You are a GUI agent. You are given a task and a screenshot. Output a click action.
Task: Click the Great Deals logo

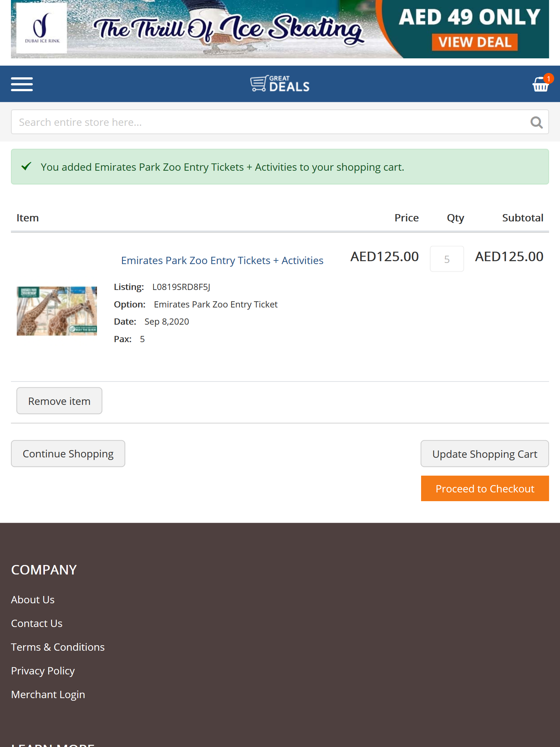click(280, 84)
